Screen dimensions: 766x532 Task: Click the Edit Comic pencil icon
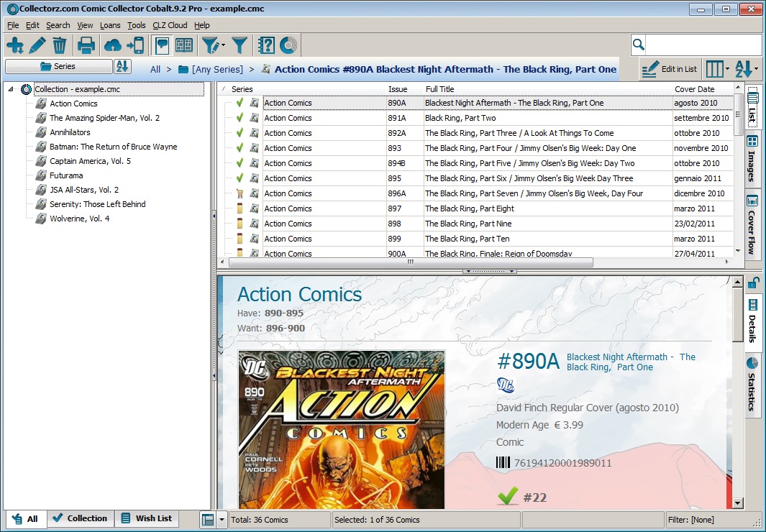(37, 45)
